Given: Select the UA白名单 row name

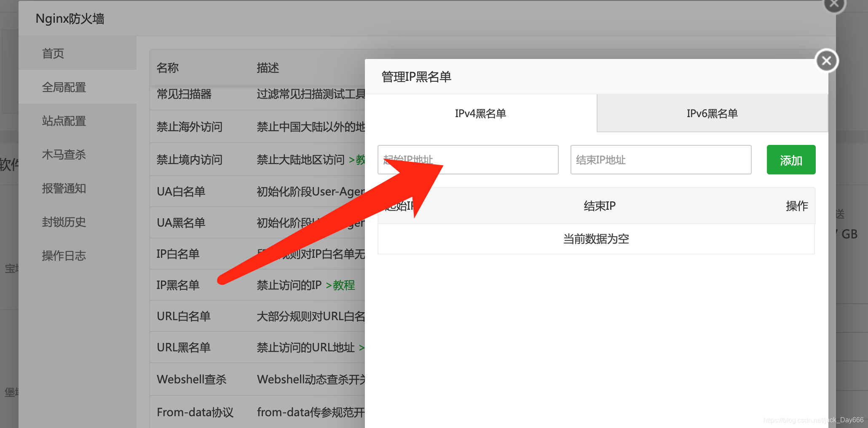Looking at the screenshot, I should 181,192.
